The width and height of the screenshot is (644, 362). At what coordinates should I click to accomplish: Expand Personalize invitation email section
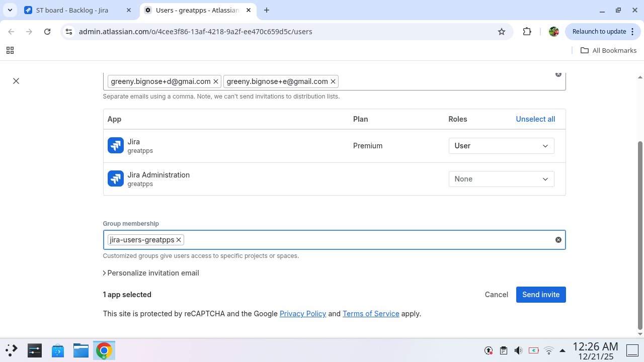point(151,273)
